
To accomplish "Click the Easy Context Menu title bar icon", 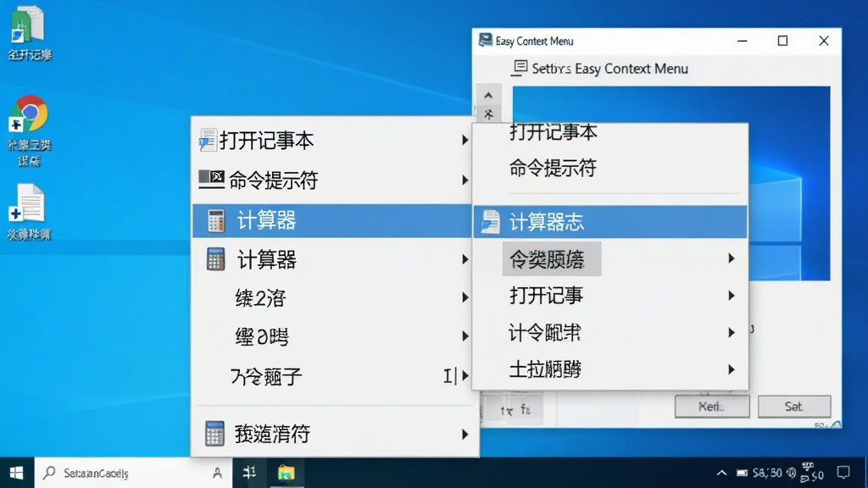I will tap(486, 41).
